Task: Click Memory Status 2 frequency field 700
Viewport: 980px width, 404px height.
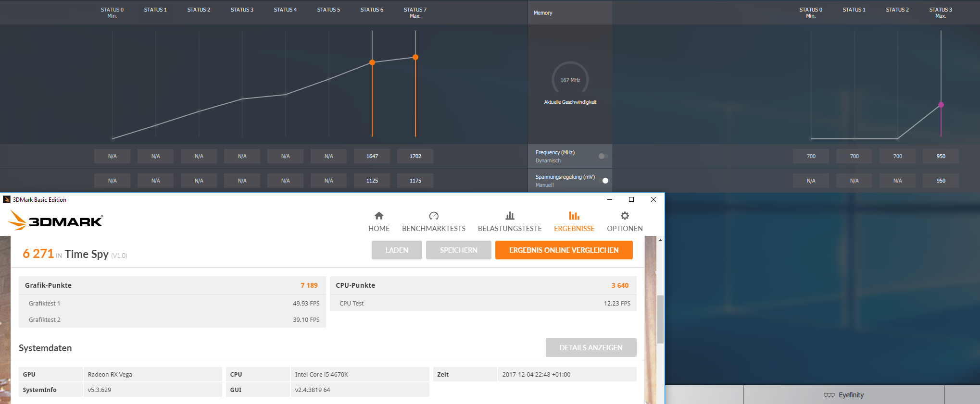Action: click(898, 156)
